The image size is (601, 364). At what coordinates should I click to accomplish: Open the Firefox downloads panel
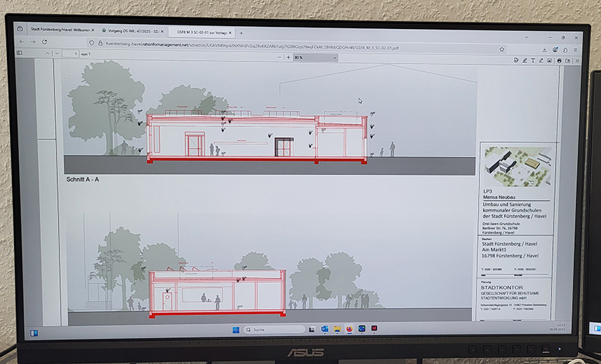(545, 49)
